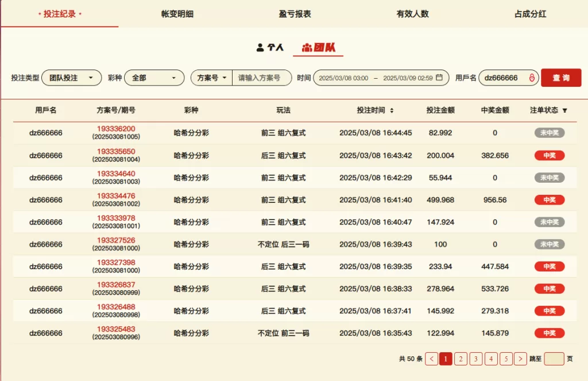Click the end date 2025/03/09 02:59
The width and height of the screenshot is (588, 381).
(408, 78)
